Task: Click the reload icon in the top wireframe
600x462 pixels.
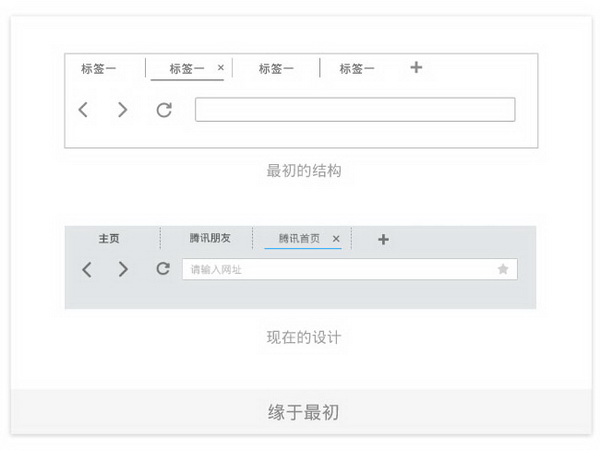Action: click(x=164, y=110)
